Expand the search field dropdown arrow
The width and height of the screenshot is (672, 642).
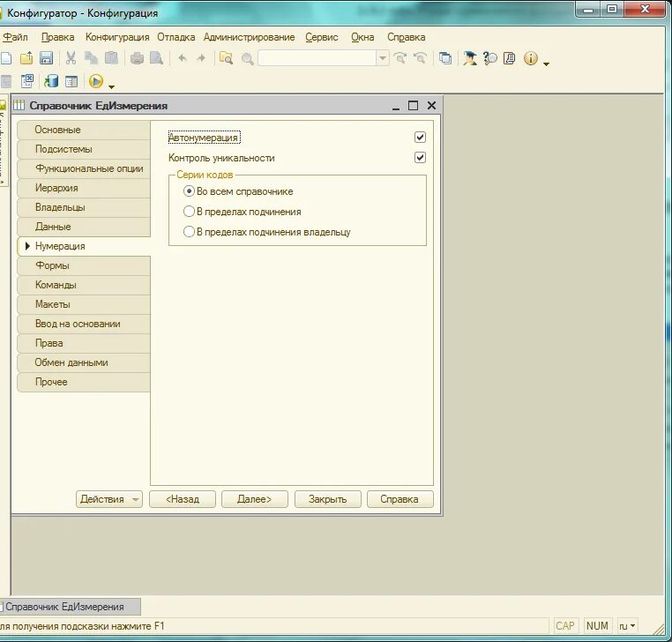tap(382, 58)
